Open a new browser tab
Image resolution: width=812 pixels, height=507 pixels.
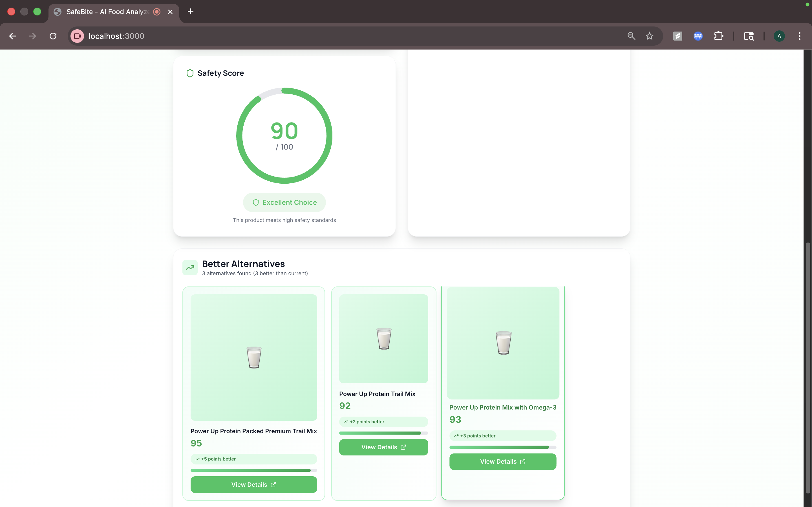click(190, 11)
